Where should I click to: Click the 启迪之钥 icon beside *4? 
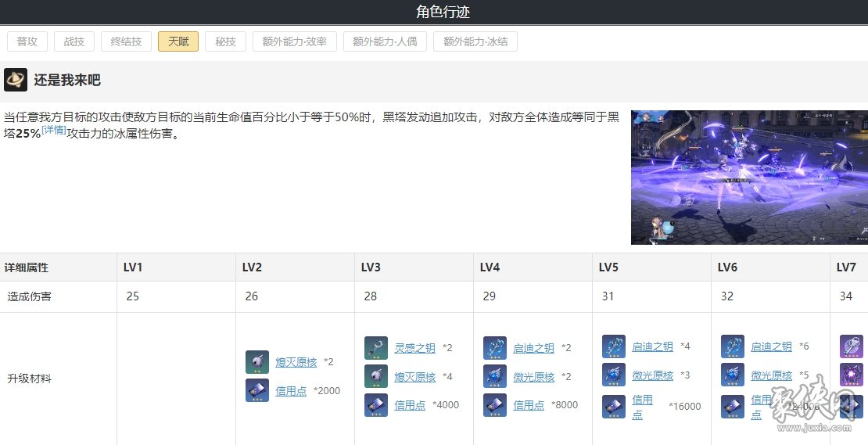[x=614, y=346]
